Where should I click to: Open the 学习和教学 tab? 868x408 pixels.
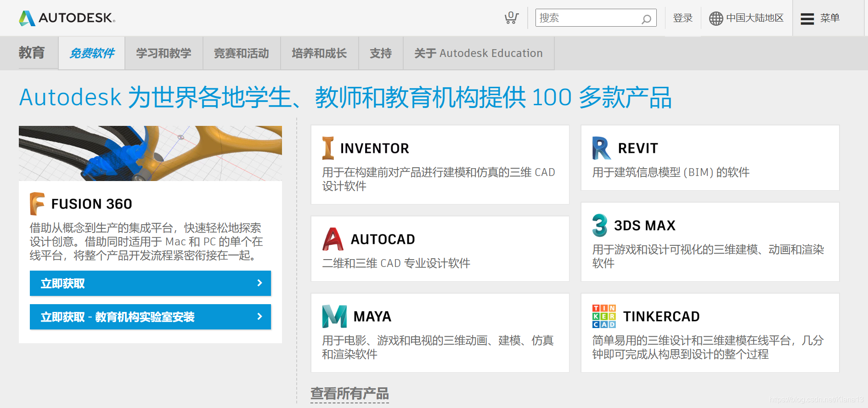pos(163,53)
